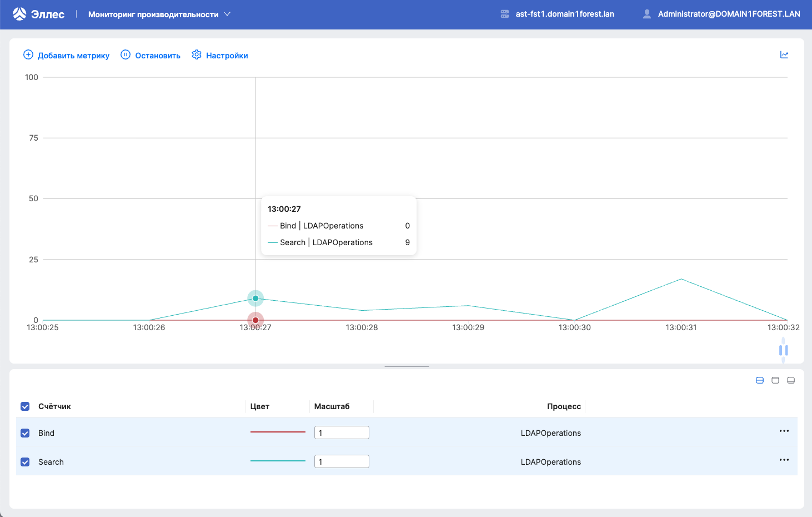Click the red color swatch for Bind
Image resolution: width=812 pixels, height=517 pixels.
pos(277,431)
